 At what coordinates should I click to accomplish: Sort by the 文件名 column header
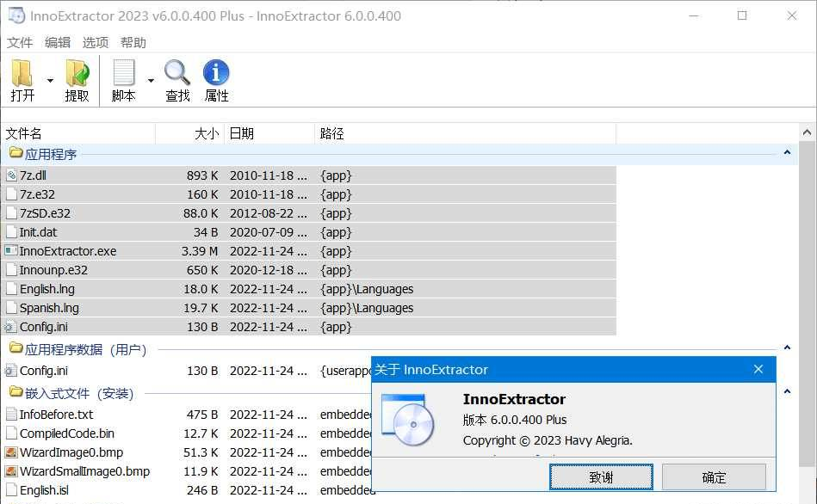point(78,134)
